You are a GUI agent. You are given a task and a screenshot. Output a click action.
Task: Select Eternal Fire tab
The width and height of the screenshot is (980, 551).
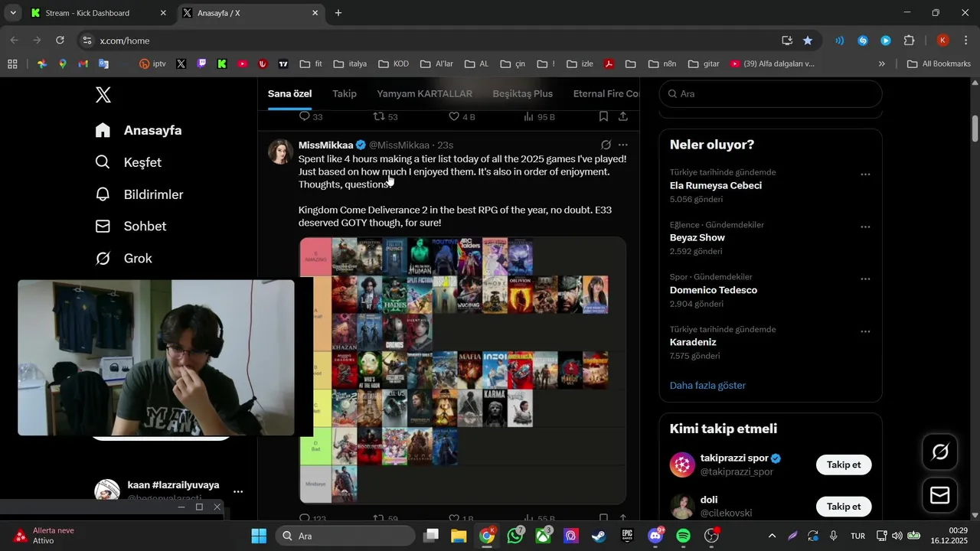point(606,93)
